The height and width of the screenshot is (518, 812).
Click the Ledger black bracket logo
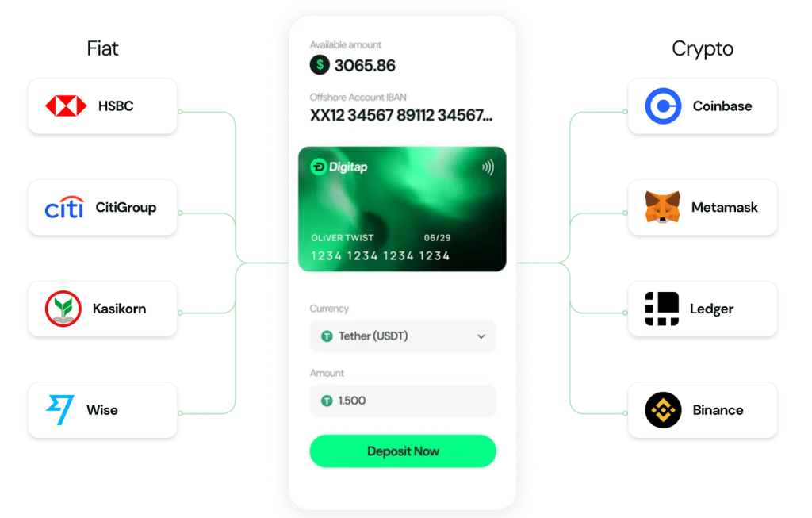point(662,309)
